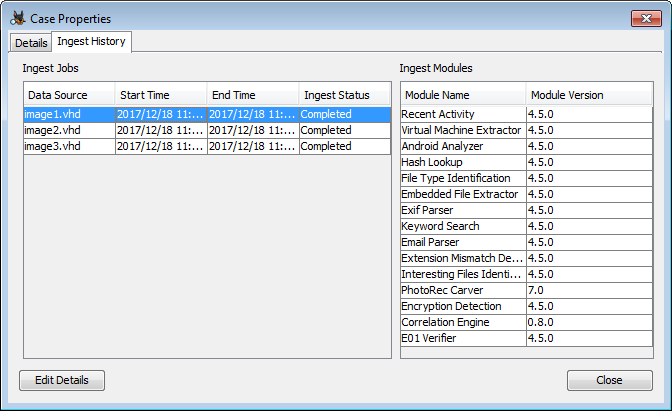Click the 4.5.0 version of E01 Verifier

tap(589, 338)
